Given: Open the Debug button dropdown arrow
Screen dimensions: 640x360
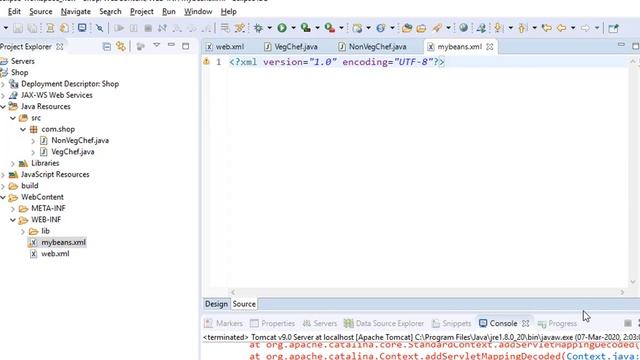Looking at the screenshot, I should [x=269, y=28].
